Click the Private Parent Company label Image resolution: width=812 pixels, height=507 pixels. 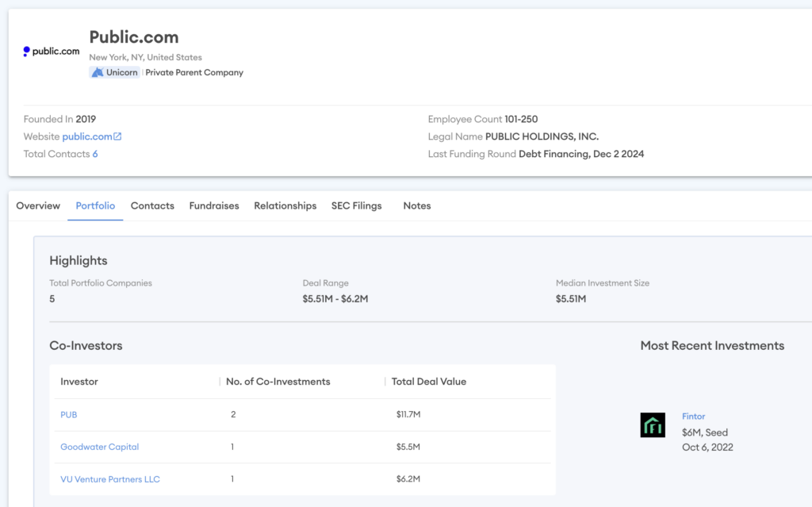coord(194,72)
